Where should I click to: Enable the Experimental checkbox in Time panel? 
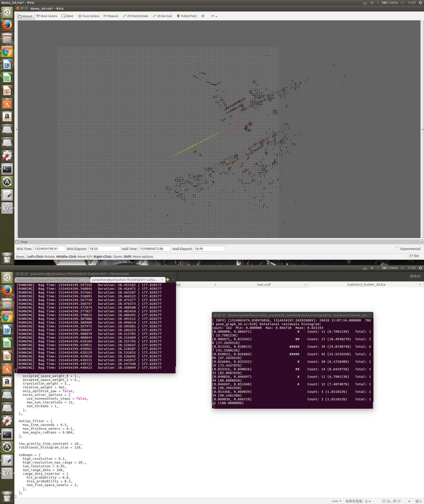coord(397,249)
